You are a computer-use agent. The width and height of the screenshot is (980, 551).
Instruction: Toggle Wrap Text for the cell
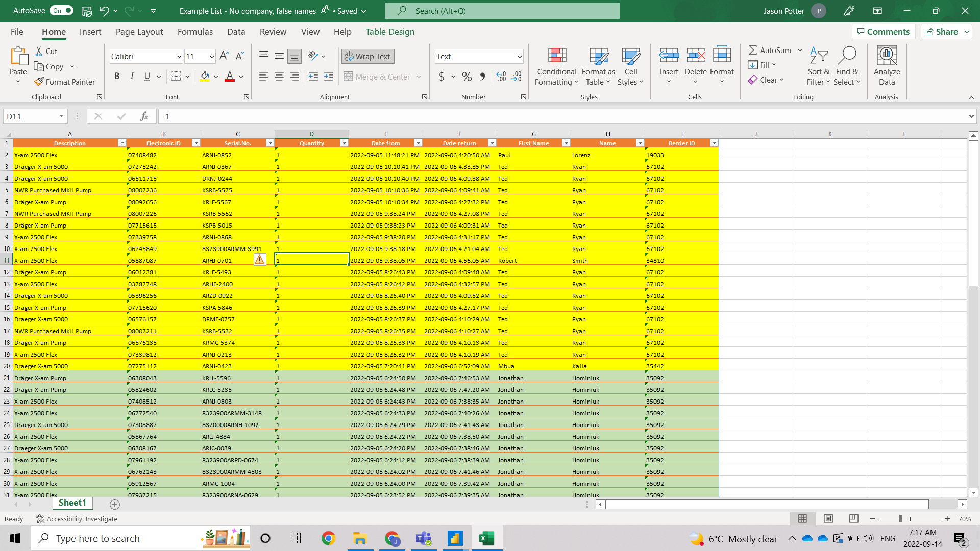(x=367, y=56)
